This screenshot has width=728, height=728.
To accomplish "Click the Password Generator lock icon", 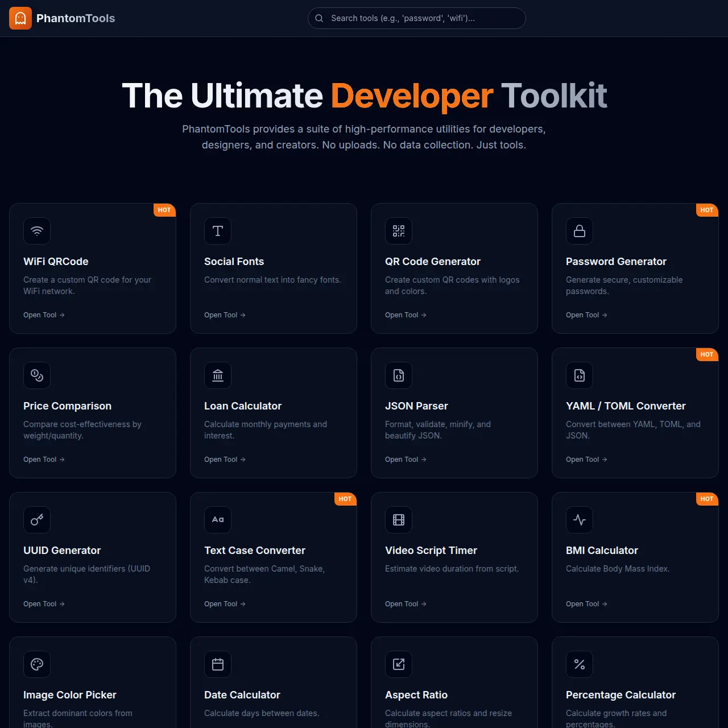I will (x=580, y=231).
